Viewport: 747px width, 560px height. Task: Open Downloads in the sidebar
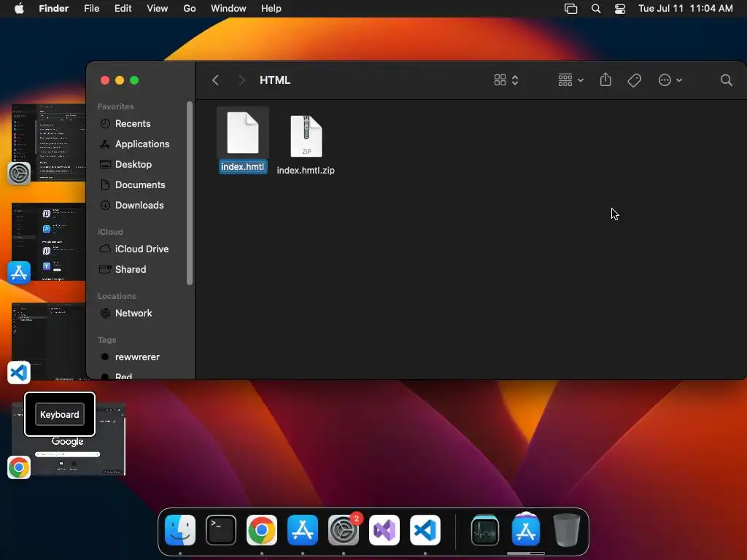coord(138,205)
